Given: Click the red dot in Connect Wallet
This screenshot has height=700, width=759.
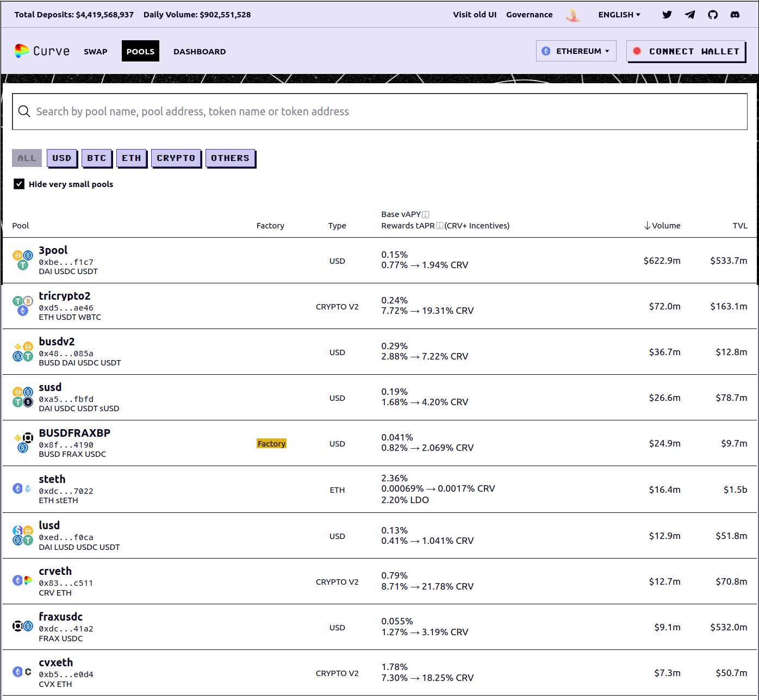Looking at the screenshot, I should coord(637,51).
